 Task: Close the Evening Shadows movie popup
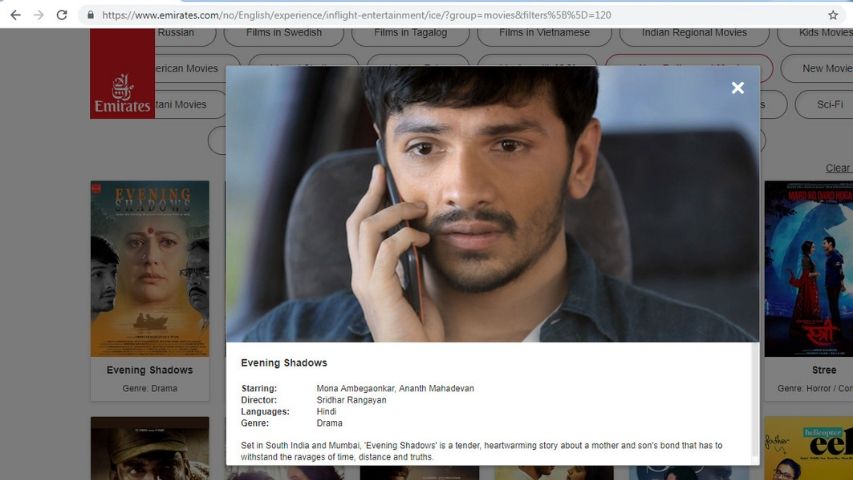click(x=737, y=88)
